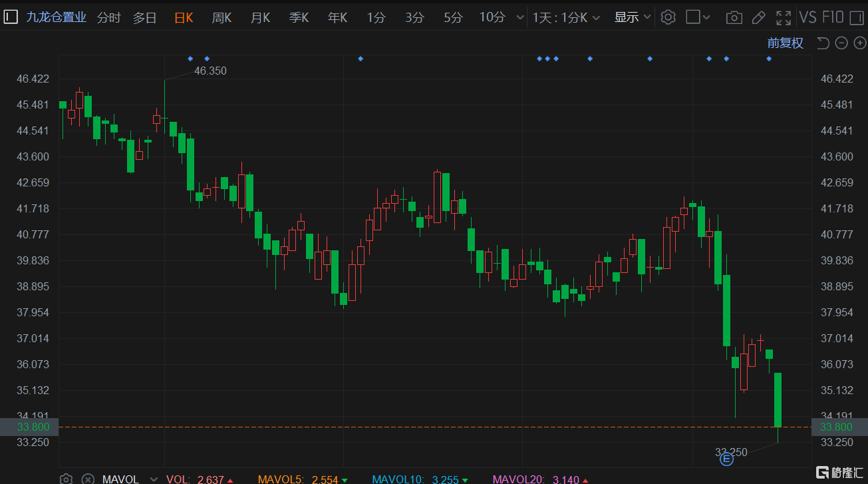The height and width of the screenshot is (484, 868).
Task: Open F10 company info
Action: click(x=833, y=17)
